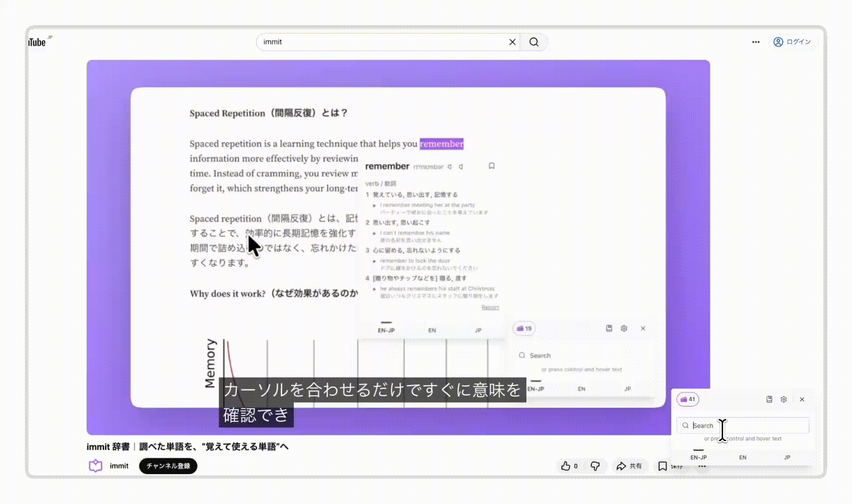Save the video with bookmark button
The image size is (852, 504).
tap(670, 466)
